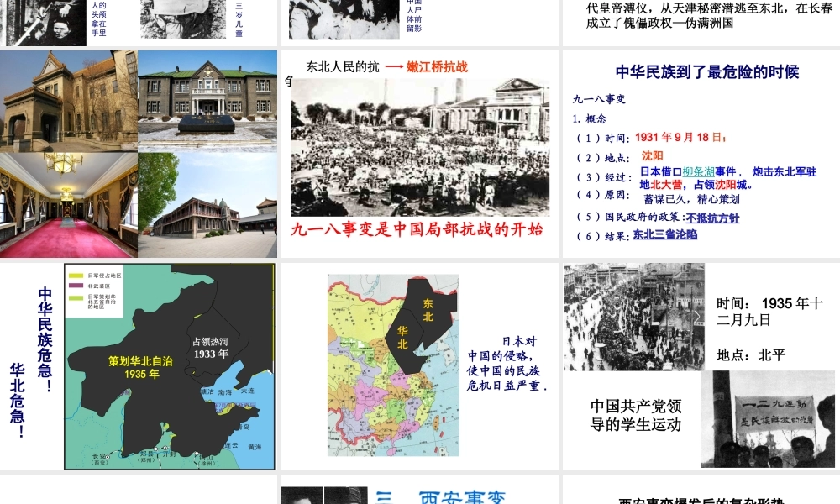The width and height of the screenshot is (840, 504).
Task: Click the crowd photo under 嫩江桥抗战
Action: pyautogui.click(x=420, y=147)
